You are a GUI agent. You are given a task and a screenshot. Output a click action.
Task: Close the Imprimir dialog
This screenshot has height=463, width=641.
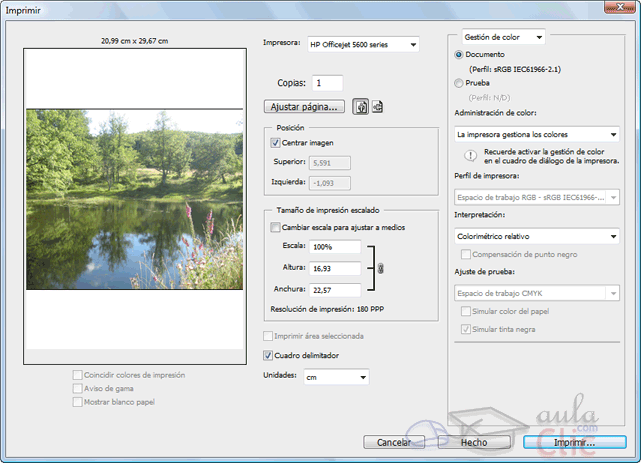620,7
